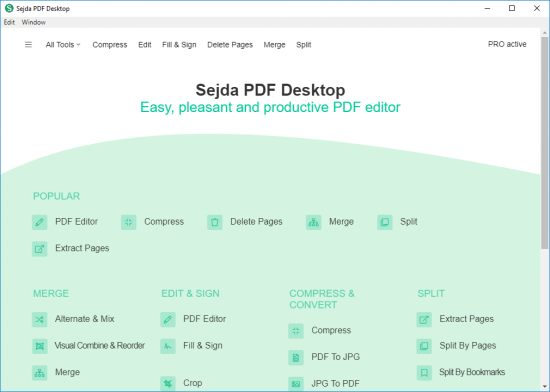Image resolution: width=550 pixels, height=392 pixels.
Task: Click the Compress icon under Popular
Action: pos(129,222)
